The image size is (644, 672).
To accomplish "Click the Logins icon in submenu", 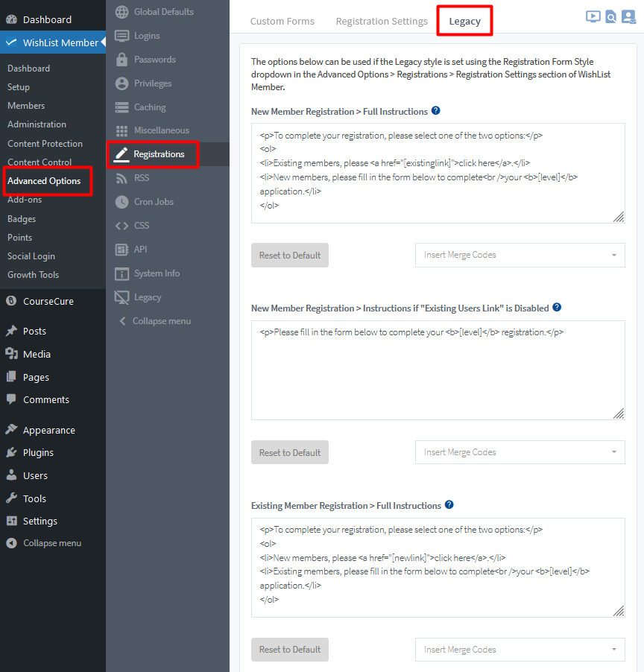I will click(x=121, y=36).
